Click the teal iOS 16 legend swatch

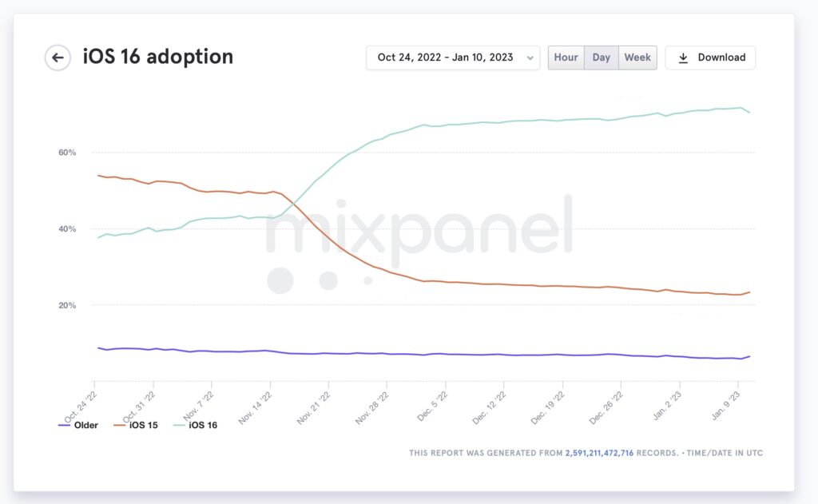(179, 425)
